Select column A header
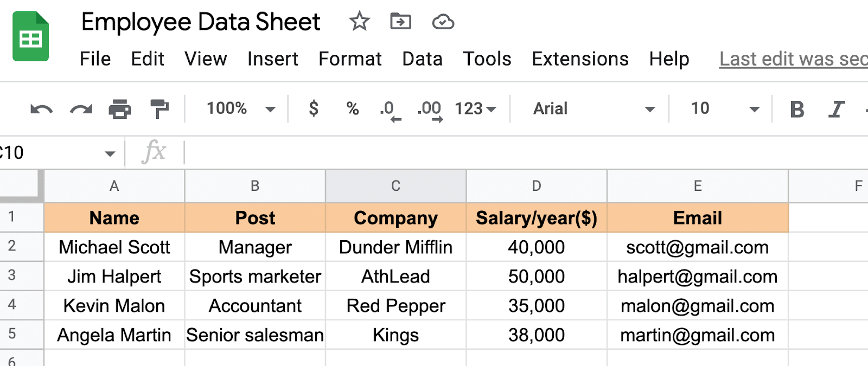The height and width of the screenshot is (366, 868). [x=114, y=186]
